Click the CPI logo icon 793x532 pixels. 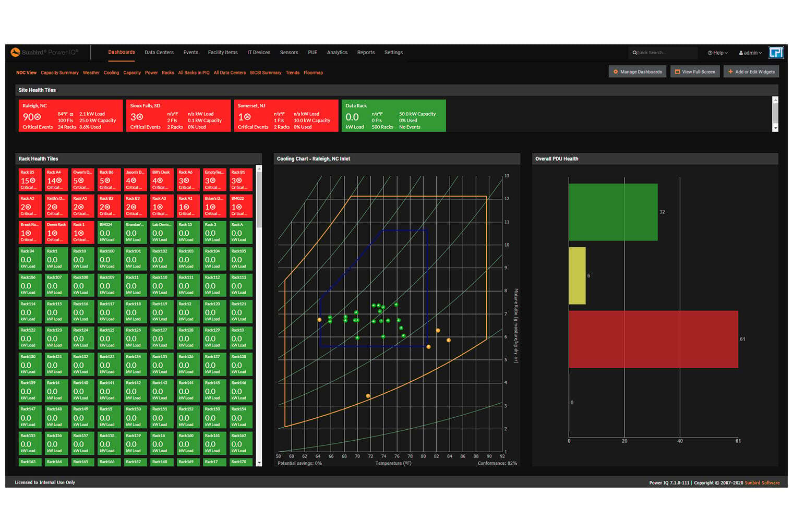pos(776,53)
